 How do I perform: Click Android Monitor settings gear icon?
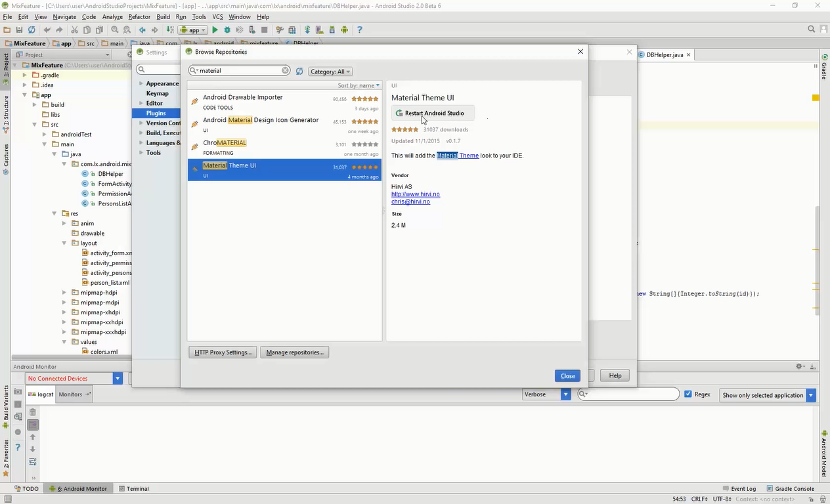[x=799, y=366]
